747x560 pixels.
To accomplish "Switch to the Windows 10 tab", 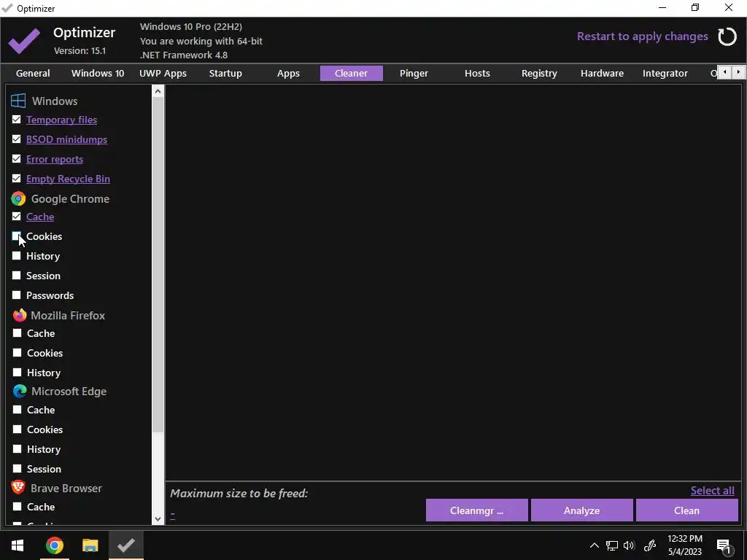I will coord(98,74).
